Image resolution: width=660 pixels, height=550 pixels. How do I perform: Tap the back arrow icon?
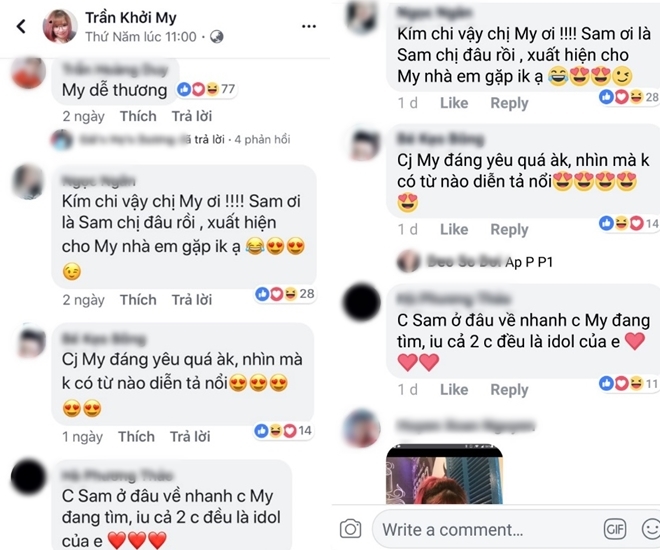[x=21, y=27]
